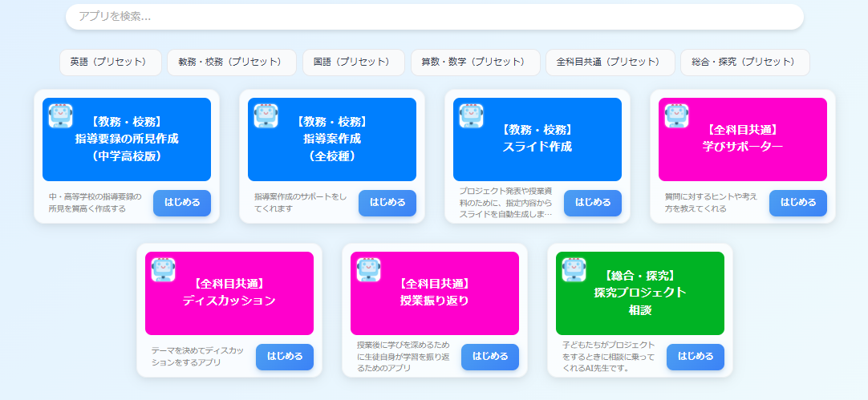Click robot icon on ディスカッション card
The image size is (868, 400).
click(x=164, y=270)
